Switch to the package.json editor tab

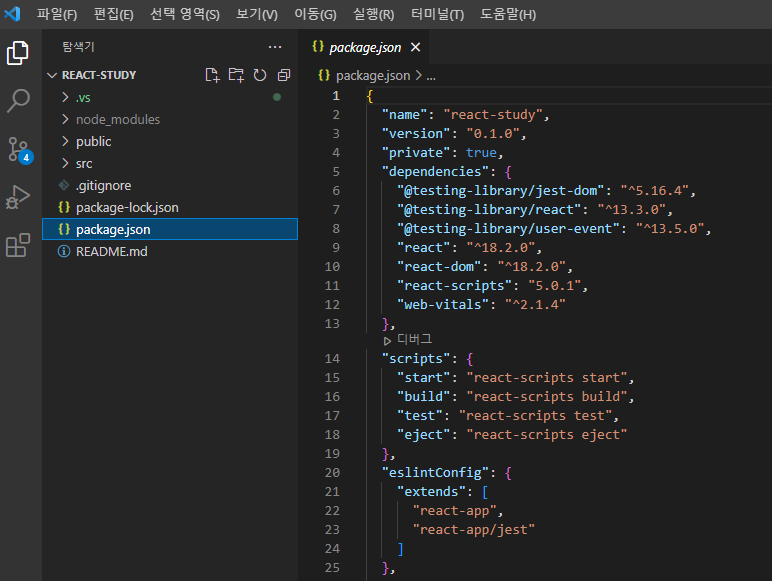364,47
